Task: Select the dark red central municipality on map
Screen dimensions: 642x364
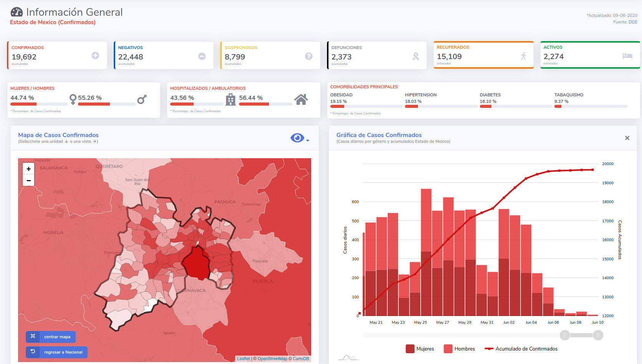Action: [x=196, y=264]
